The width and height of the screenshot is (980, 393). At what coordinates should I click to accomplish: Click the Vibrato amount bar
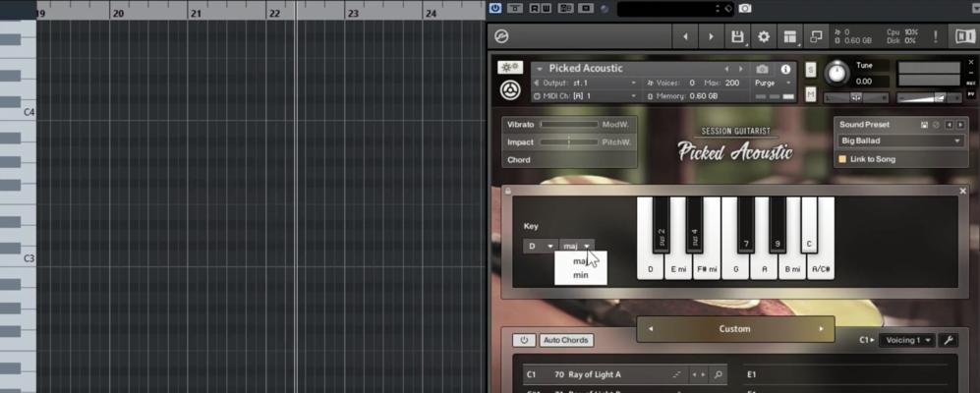tap(569, 125)
